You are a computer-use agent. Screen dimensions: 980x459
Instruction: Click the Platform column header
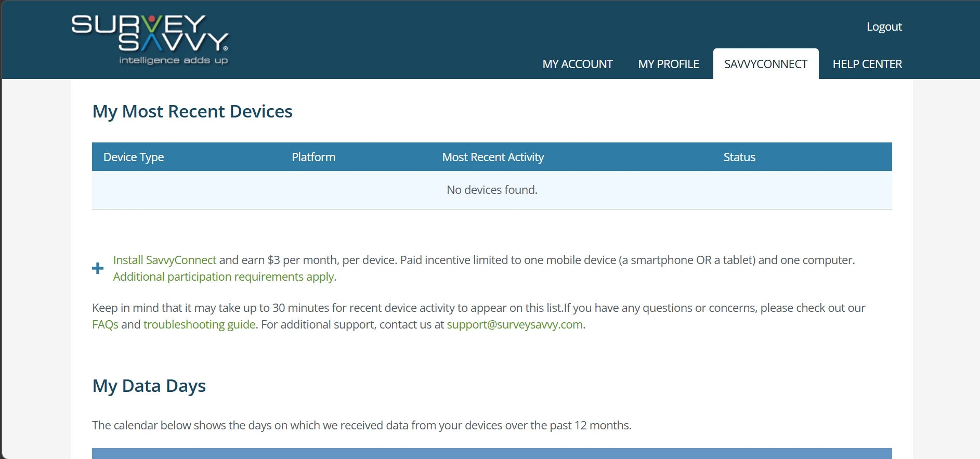[x=313, y=157]
